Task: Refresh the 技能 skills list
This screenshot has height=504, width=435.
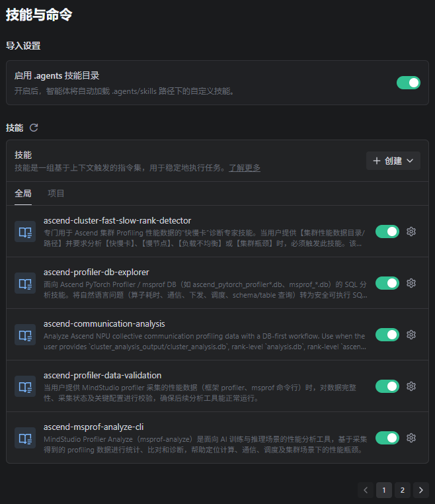Action: coord(34,128)
